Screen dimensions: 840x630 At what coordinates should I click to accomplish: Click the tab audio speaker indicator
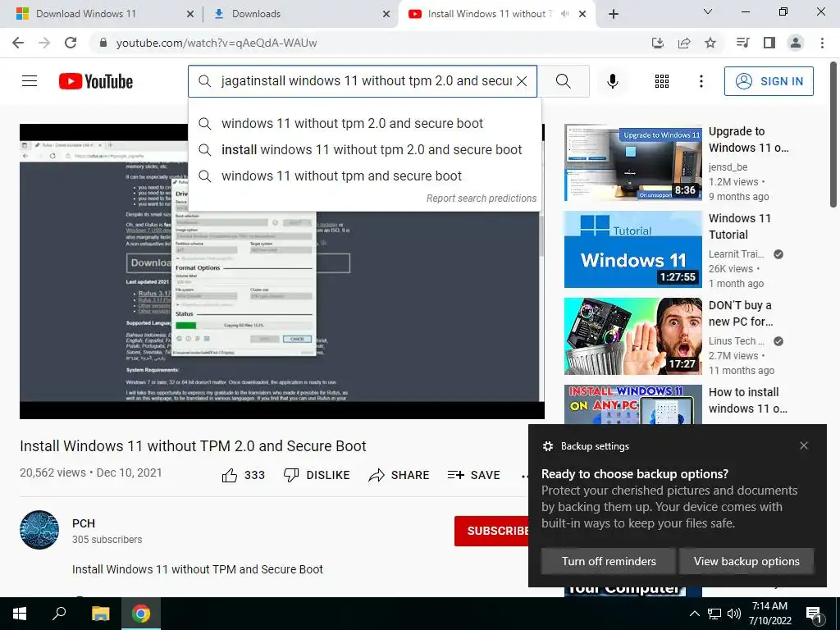pos(564,14)
